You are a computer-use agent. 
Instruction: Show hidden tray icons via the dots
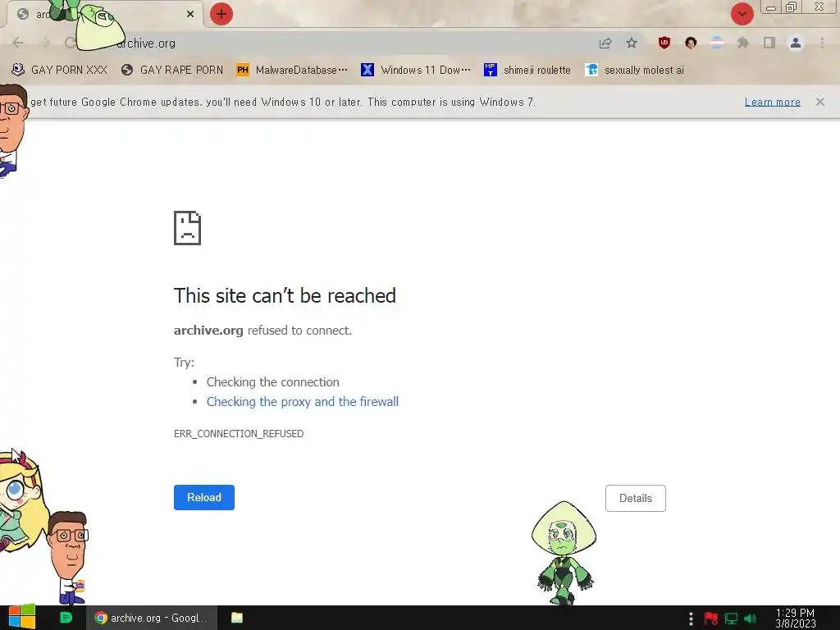(x=691, y=619)
